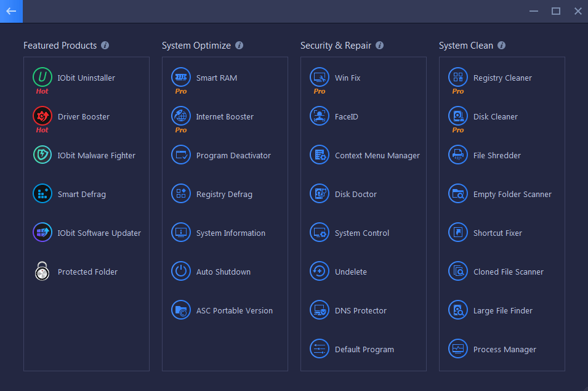Open the FaceID icon
The height and width of the screenshot is (391, 588).
[320, 116]
